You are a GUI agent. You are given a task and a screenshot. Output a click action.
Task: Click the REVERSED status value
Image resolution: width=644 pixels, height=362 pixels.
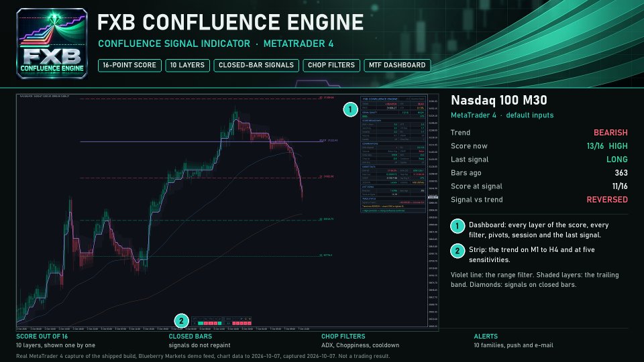pos(607,200)
